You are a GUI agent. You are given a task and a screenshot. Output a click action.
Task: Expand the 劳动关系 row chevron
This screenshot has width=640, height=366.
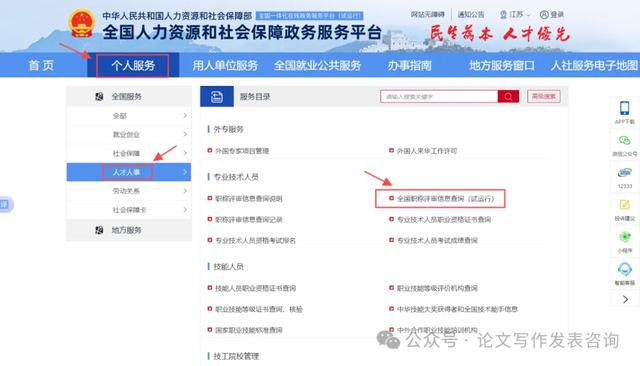point(185,191)
